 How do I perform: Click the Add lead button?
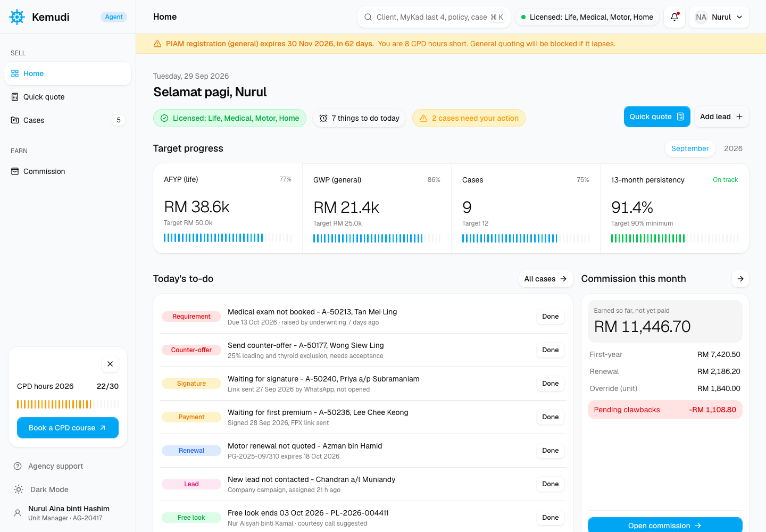721,117
